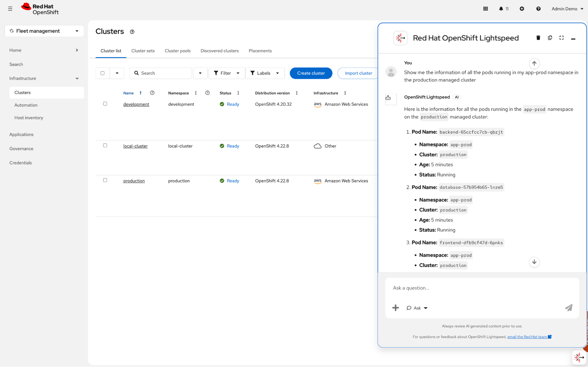Open the Ask mode dropdown in chat
588x367 pixels.
click(417, 308)
